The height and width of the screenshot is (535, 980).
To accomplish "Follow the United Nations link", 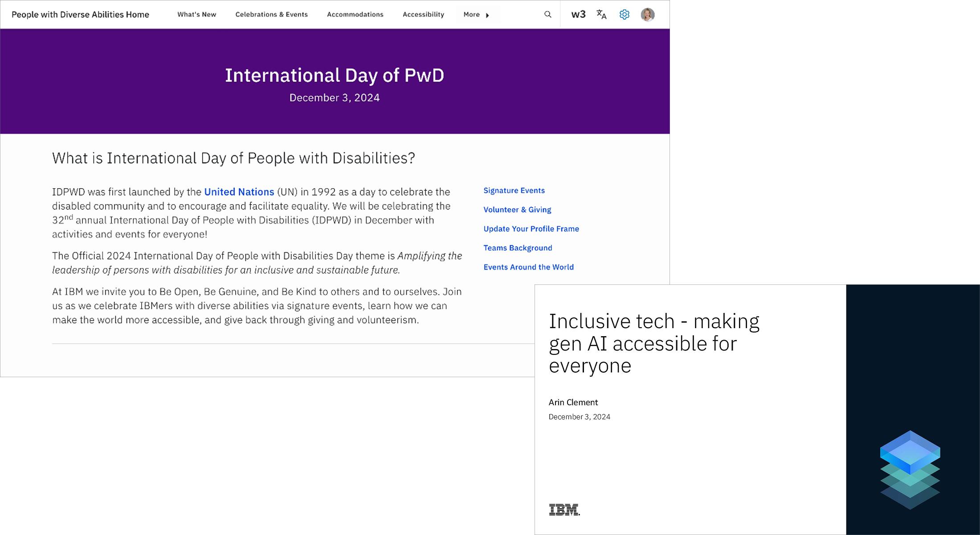I will point(239,192).
